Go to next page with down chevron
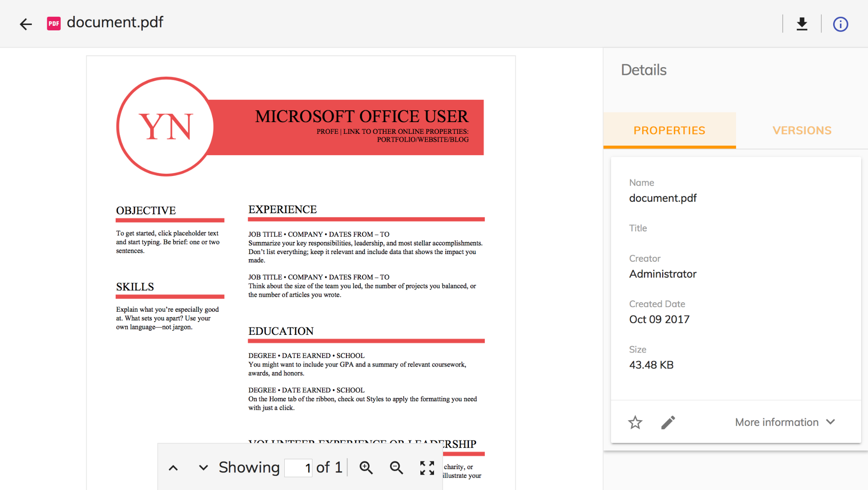The width and height of the screenshot is (868, 490). (203, 468)
